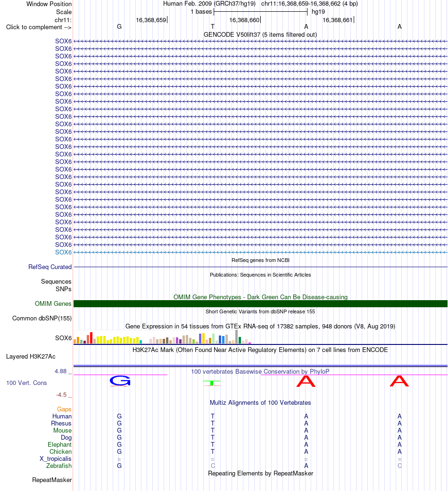Click the '1 bases' scale bar
This screenshot has height=491, width=448.
click(260, 12)
